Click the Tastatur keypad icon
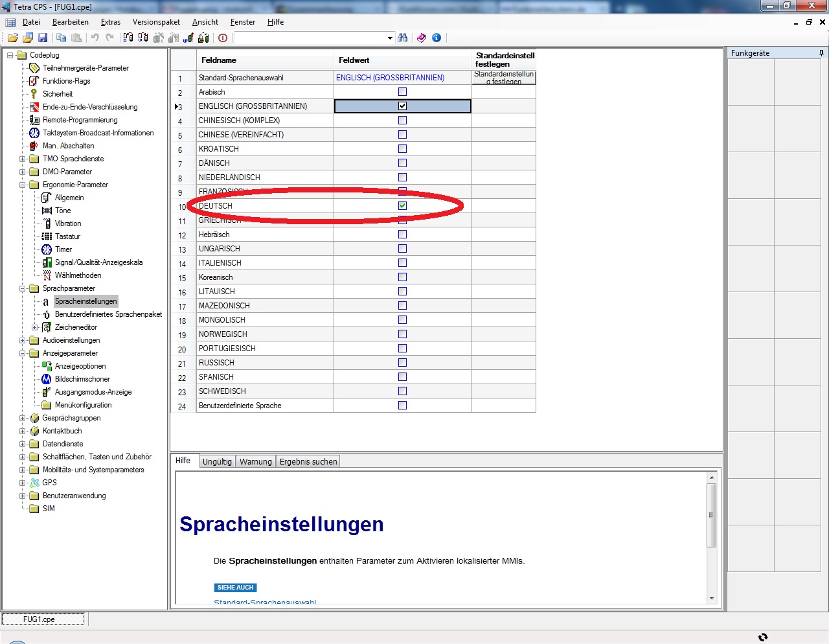 coord(47,236)
